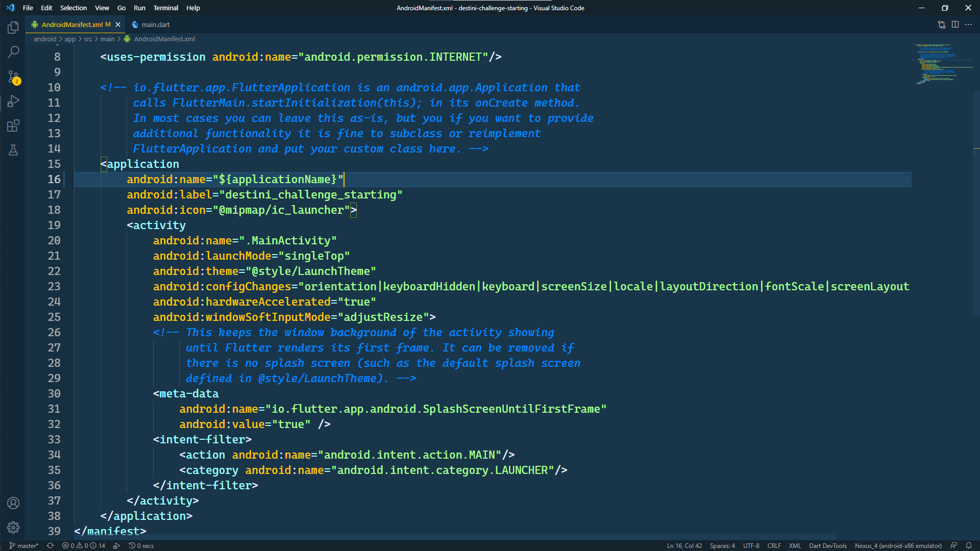Screen dimensions: 980x551
Task: Open the Testing flask icon
Action: pyautogui.click(x=13, y=150)
